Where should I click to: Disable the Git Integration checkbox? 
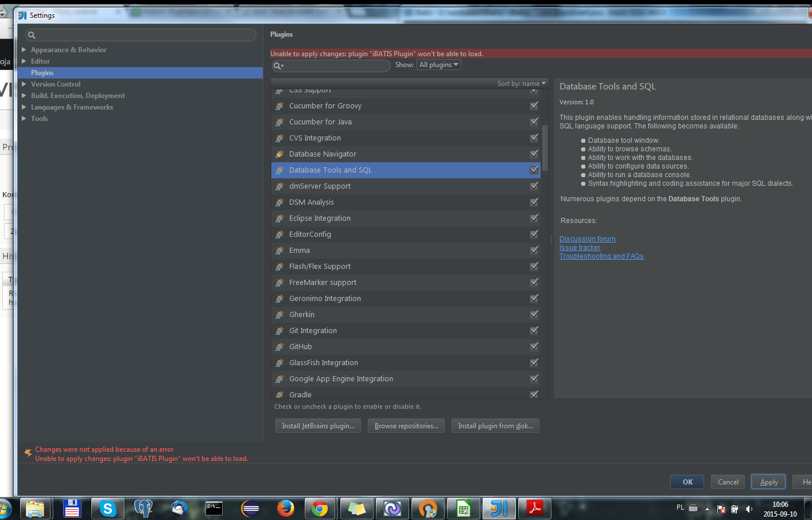pyautogui.click(x=534, y=331)
